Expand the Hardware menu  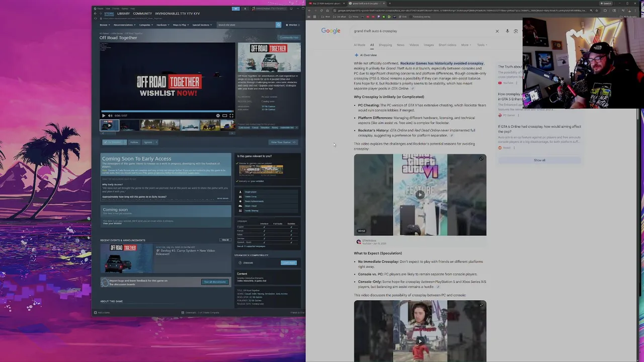pyautogui.click(x=163, y=25)
